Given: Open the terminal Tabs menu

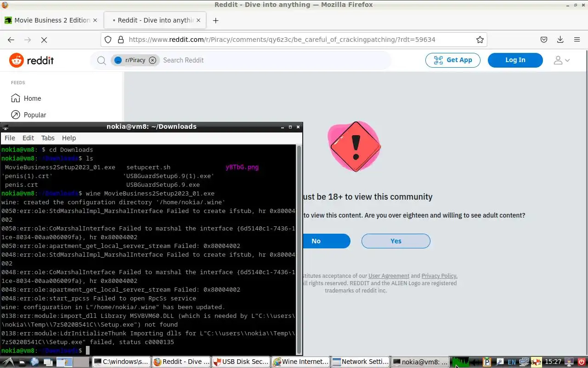Looking at the screenshot, I should tap(48, 138).
